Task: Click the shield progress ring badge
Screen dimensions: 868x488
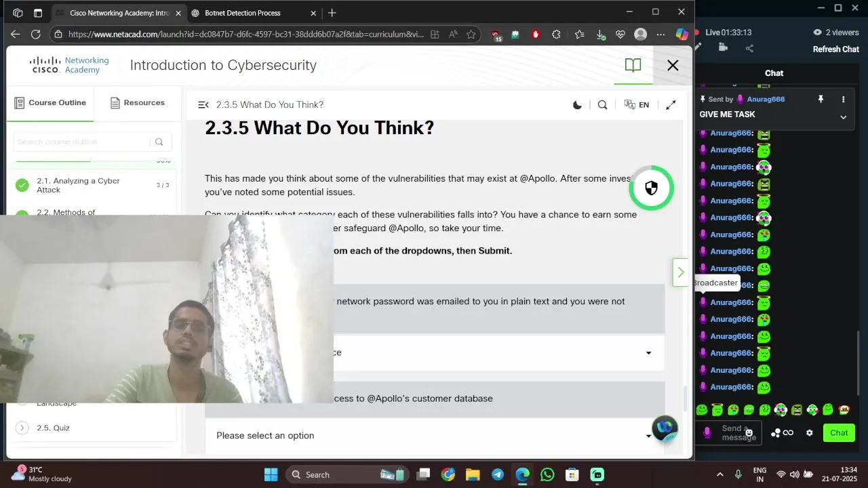Action: [x=651, y=188]
